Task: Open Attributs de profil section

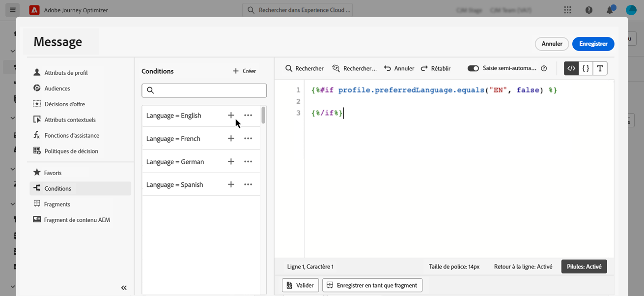Action: tap(66, 73)
